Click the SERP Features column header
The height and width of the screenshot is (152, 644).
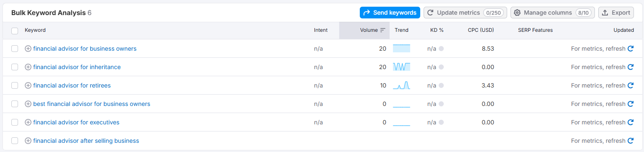click(x=535, y=30)
